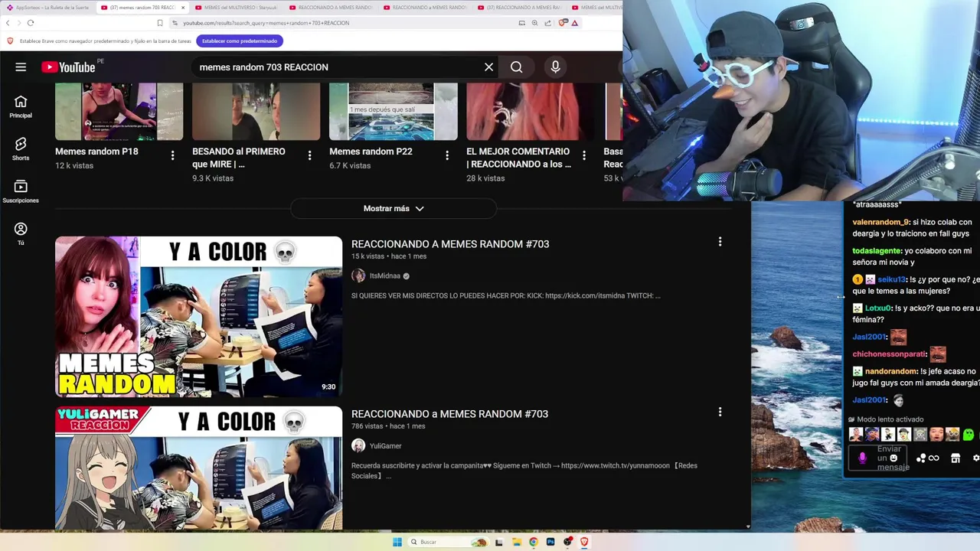The image size is (980, 551).
Task: Open Shorts in the YouTube sidebar
Action: (x=21, y=148)
